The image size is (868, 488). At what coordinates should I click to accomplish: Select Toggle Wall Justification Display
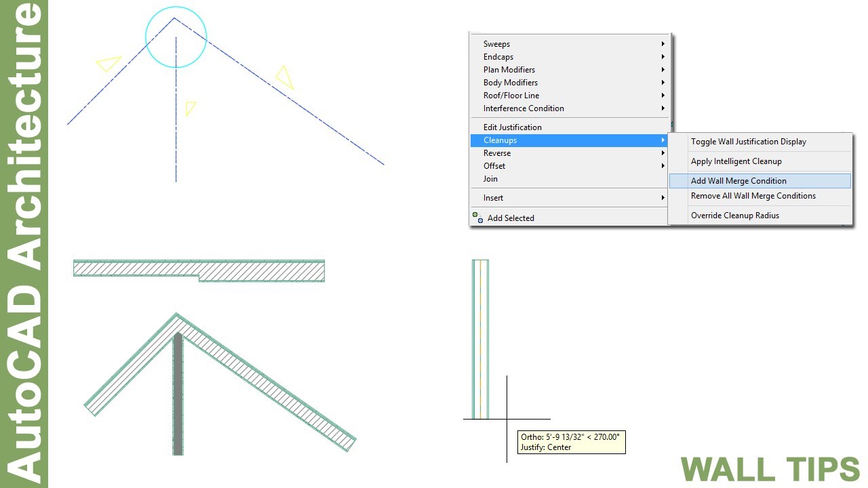pos(759,142)
